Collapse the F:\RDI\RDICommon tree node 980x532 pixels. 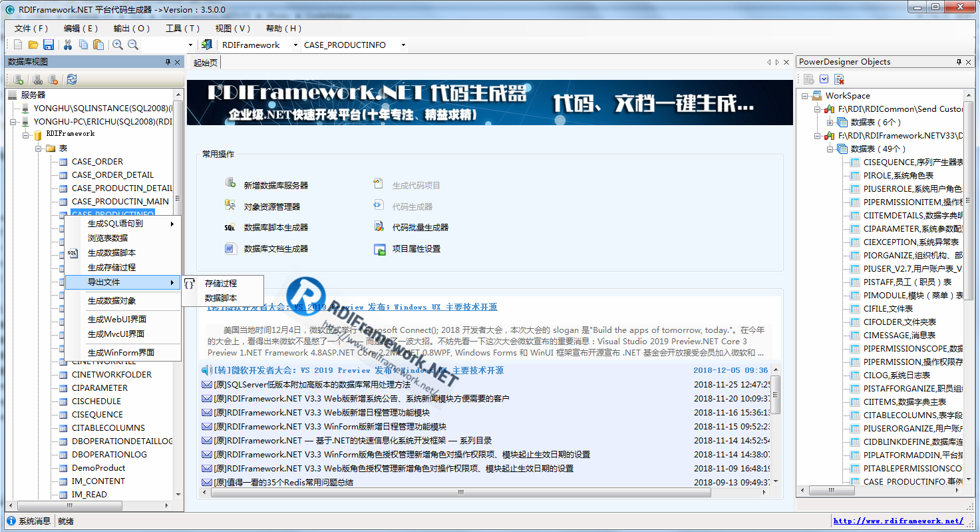point(818,109)
